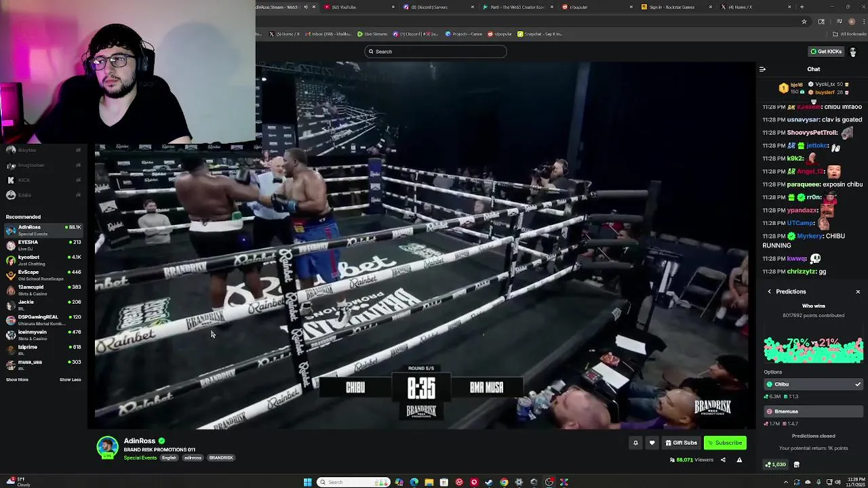Click the adinross tag
The height and width of the screenshot is (488, 868).
pyautogui.click(x=193, y=457)
